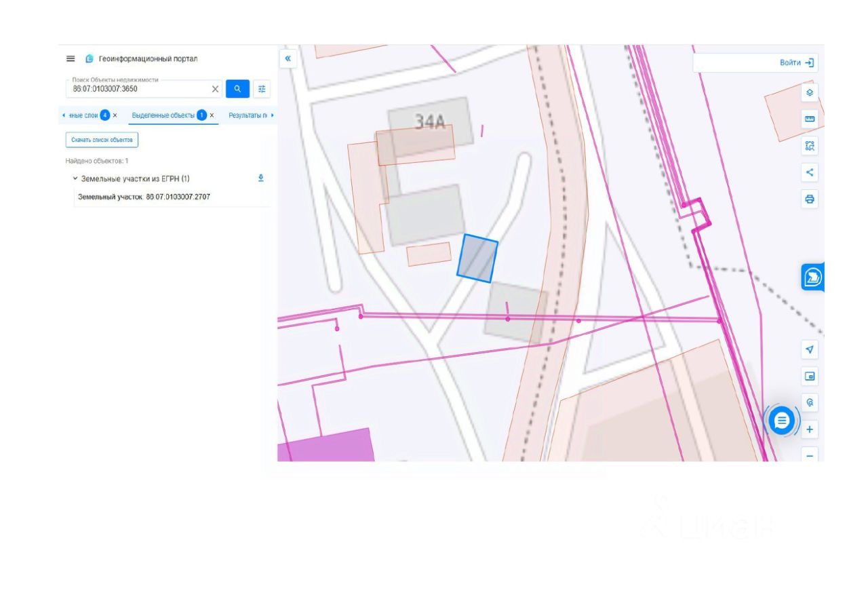Run search with the blue magnifier button
This screenshot has height=614, width=868.
coord(237,89)
